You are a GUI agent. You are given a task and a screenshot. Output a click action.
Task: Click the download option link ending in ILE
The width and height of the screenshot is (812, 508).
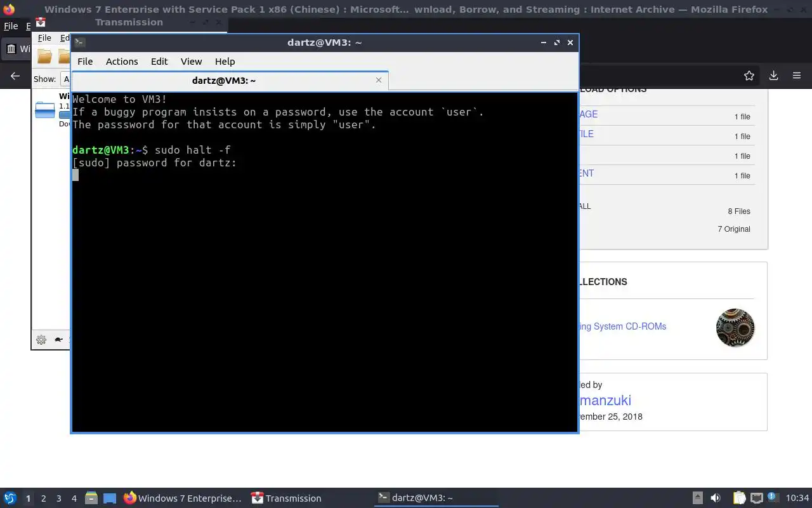586,134
